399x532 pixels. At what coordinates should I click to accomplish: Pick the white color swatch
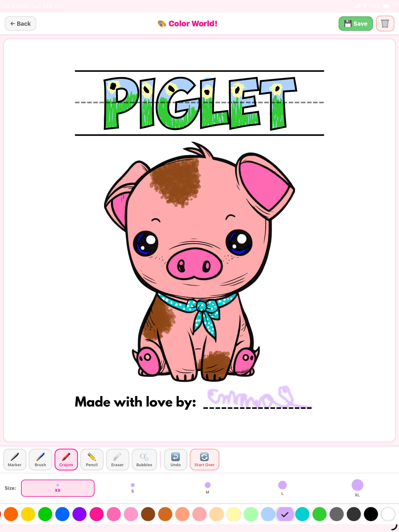(x=388, y=514)
